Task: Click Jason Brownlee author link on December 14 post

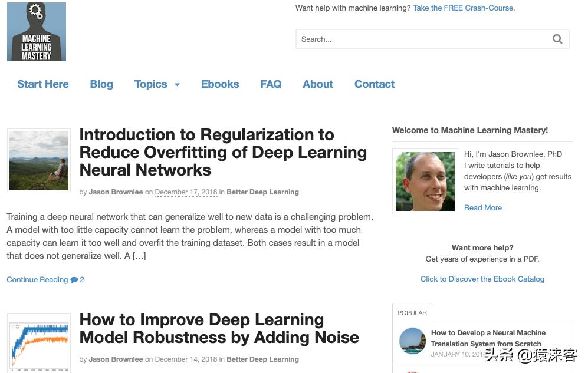Action: click(x=116, y=359)
